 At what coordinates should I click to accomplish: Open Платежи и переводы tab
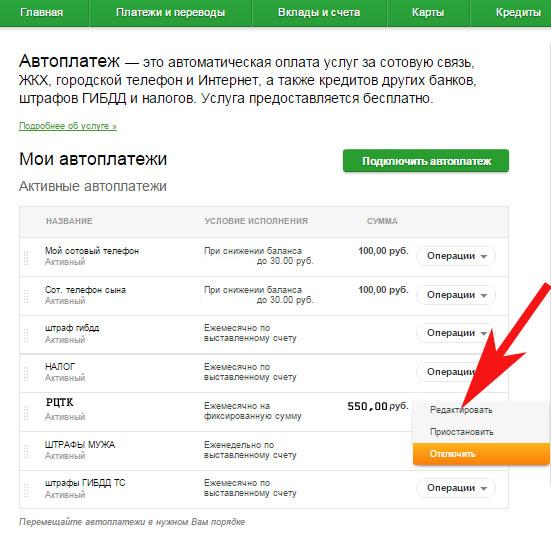[170, 13]
